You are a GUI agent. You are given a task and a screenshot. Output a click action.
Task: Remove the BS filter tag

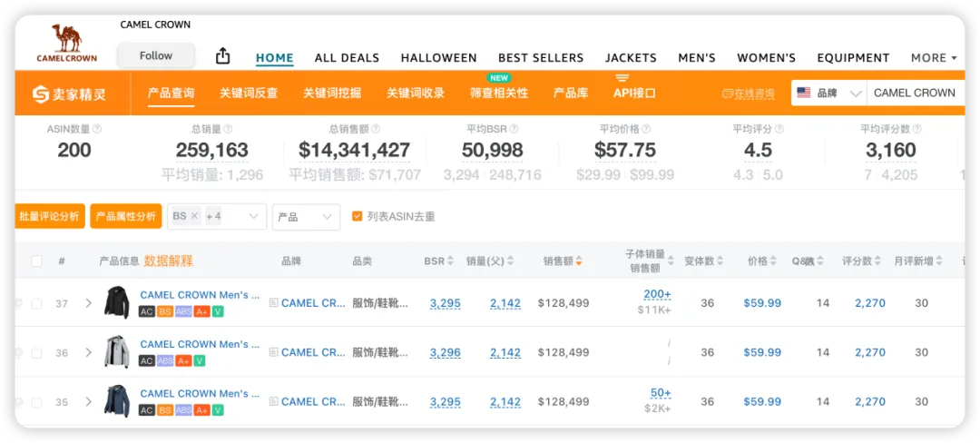194,216
